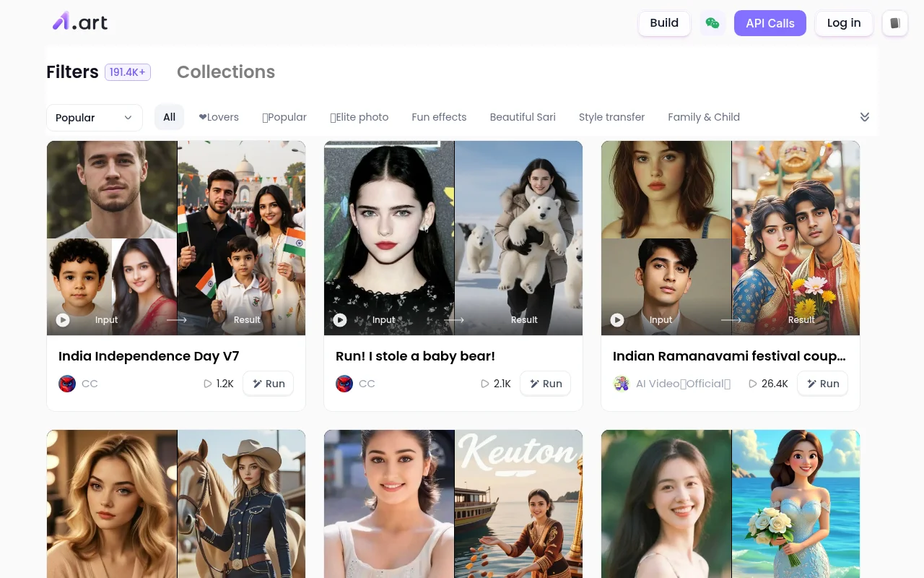Play the Ramanavami festival couple preview
Viewport: 924px width, 578px height.
pos(617,320)
